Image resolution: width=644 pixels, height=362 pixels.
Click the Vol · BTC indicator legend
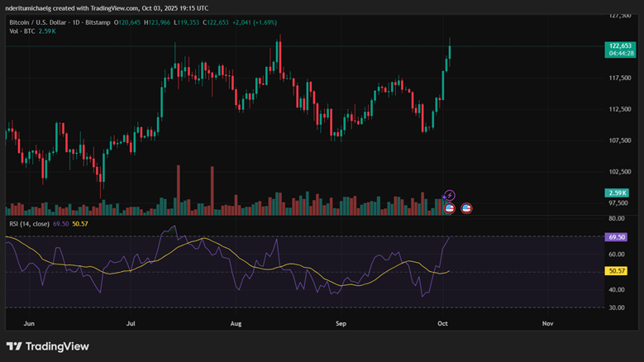pos(21,31)
